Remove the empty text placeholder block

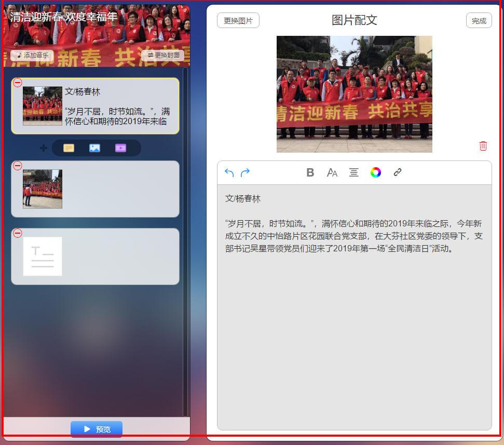(18, 233)
